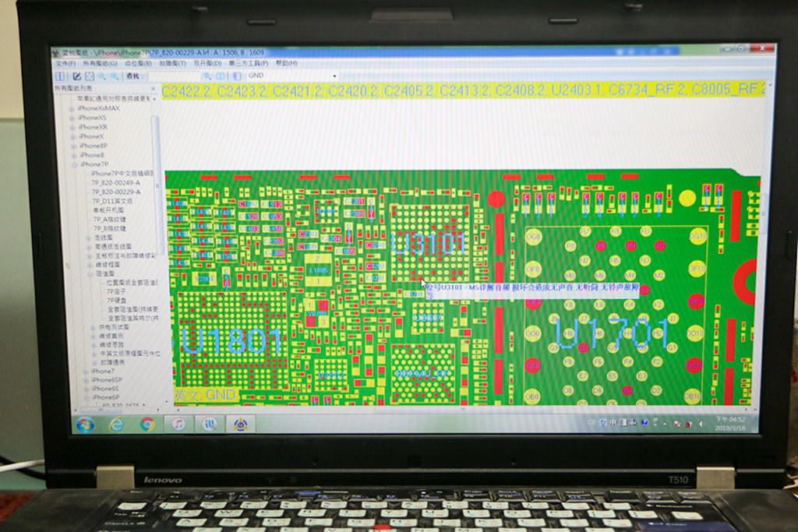Screen dimensions: 798x532
Task: Expand the iPhoneX tree node
Action: point(74,137)
